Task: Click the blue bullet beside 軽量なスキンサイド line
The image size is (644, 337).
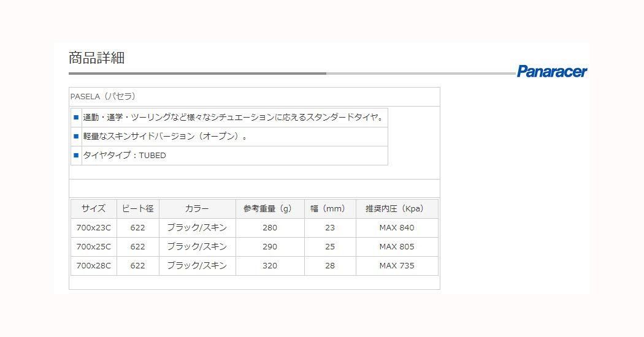Action: tap(76, 136)
